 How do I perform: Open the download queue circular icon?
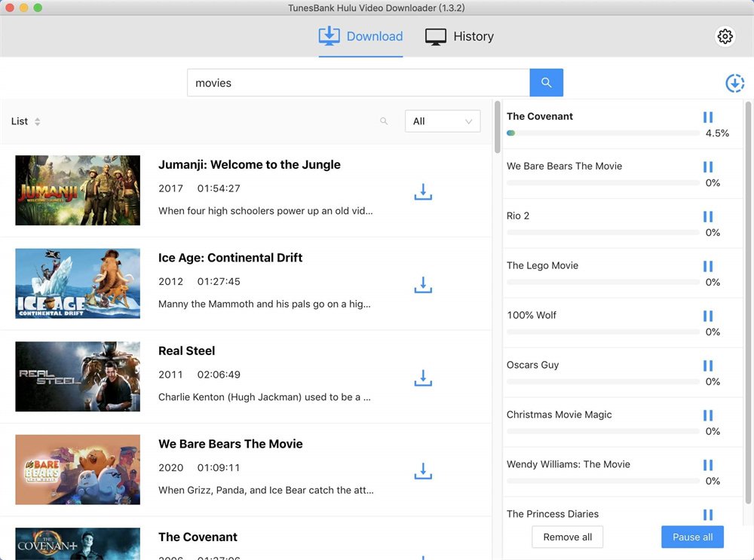734,83
